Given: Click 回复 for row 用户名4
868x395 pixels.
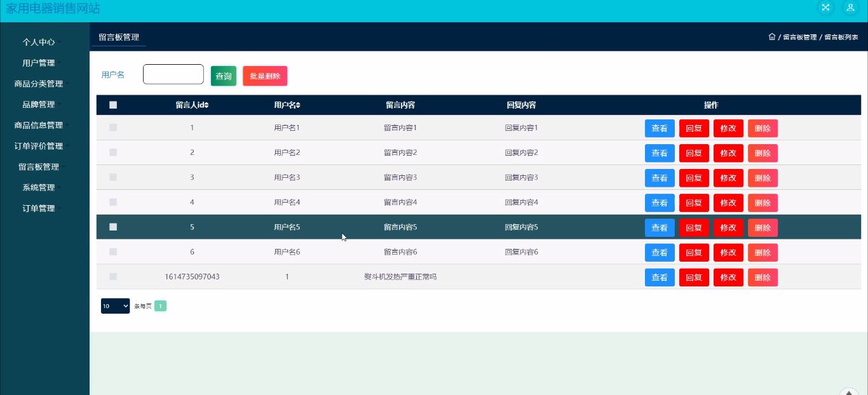Looking at the screenshot, I should coord(694,203).
